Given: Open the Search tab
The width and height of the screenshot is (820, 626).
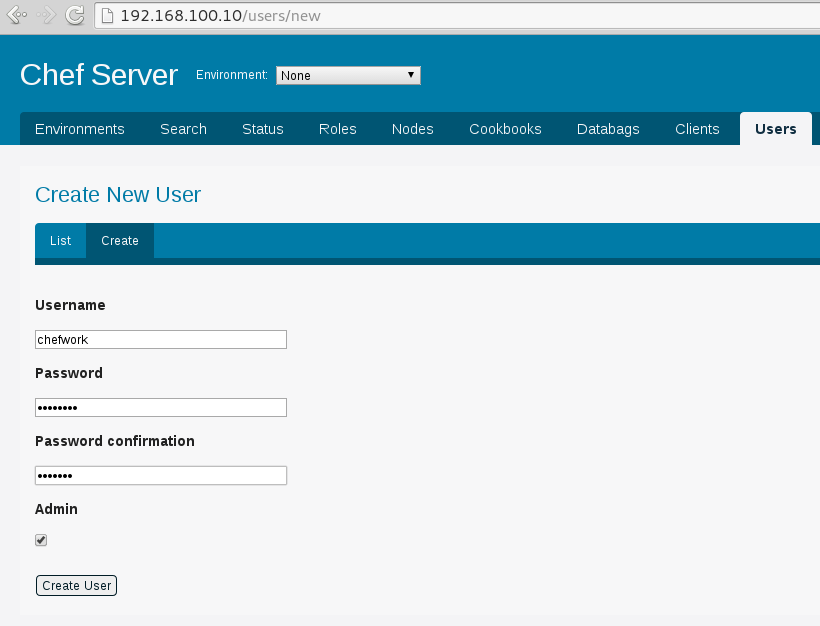Looking at the screenshot, I should 183,129.
